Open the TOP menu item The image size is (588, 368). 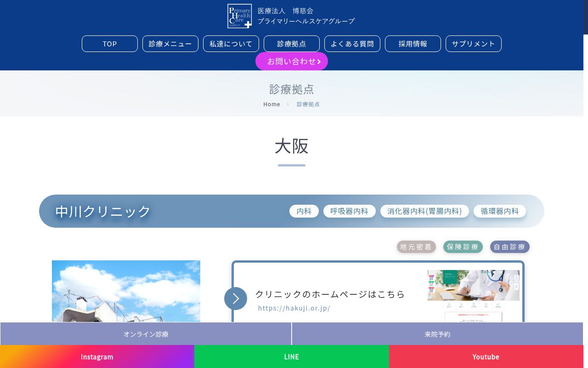pyautogui.click(x=110, y=44)
